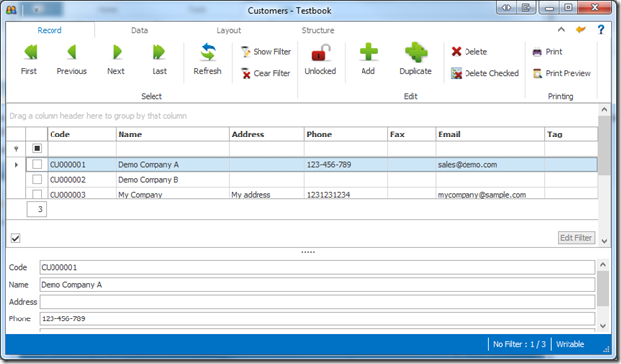Go to the First record
The width and height of the screenshot is (621, 364).
coord(29,59)
